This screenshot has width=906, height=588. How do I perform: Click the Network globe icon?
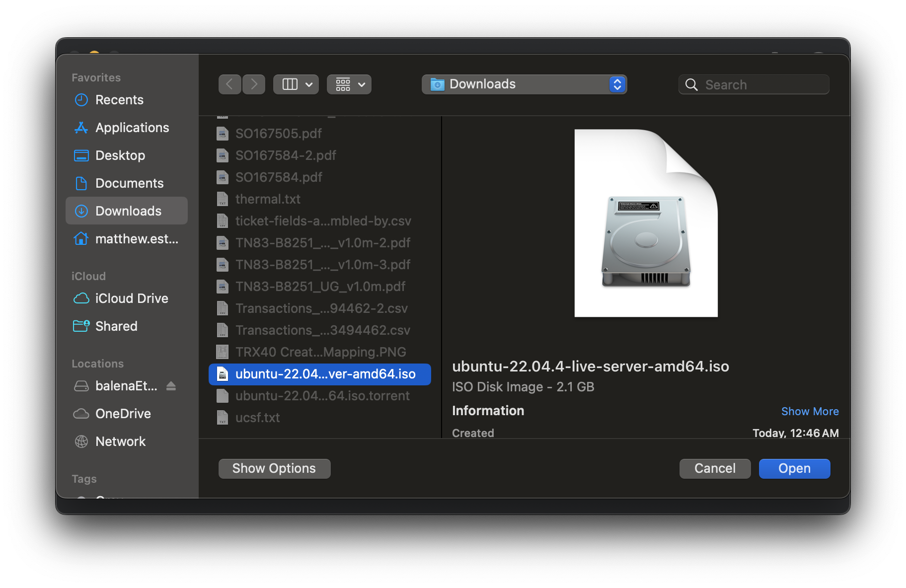click(x=81, y=441)
